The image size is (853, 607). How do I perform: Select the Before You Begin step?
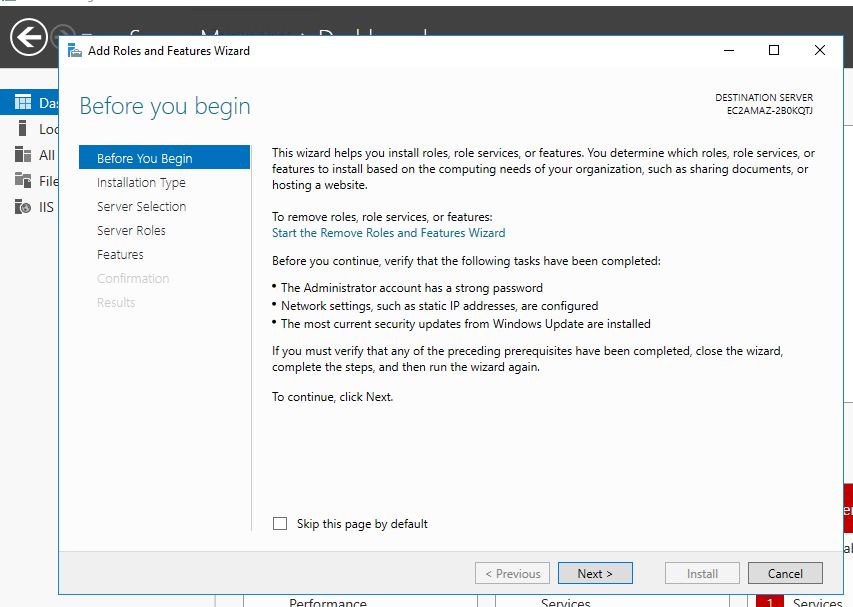click(145, 158)
